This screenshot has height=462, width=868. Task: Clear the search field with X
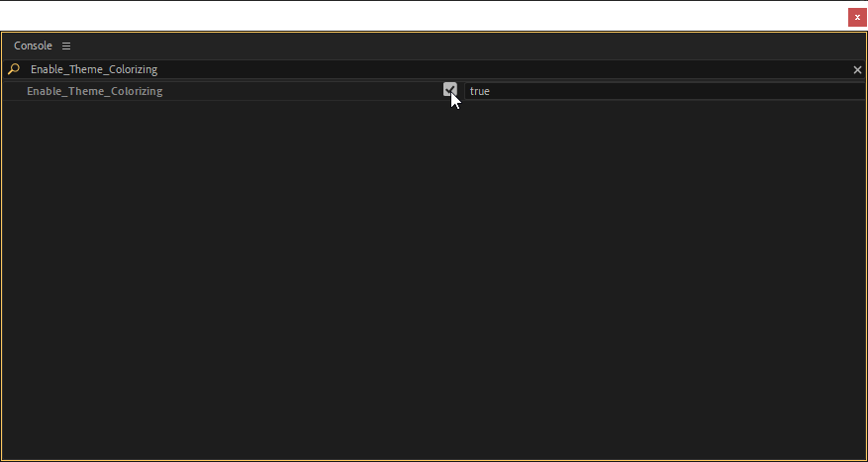click(x=857, y=69)
